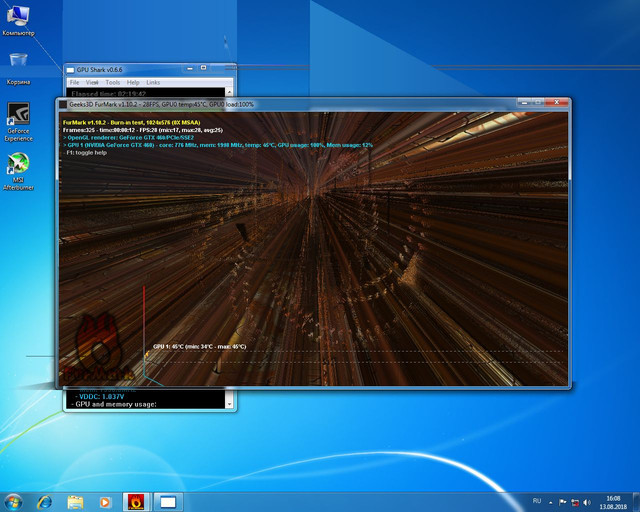This screenshot has width=640, height=512.
Task: Open the Компьютер desktop icon
Action: click(18, 20)
